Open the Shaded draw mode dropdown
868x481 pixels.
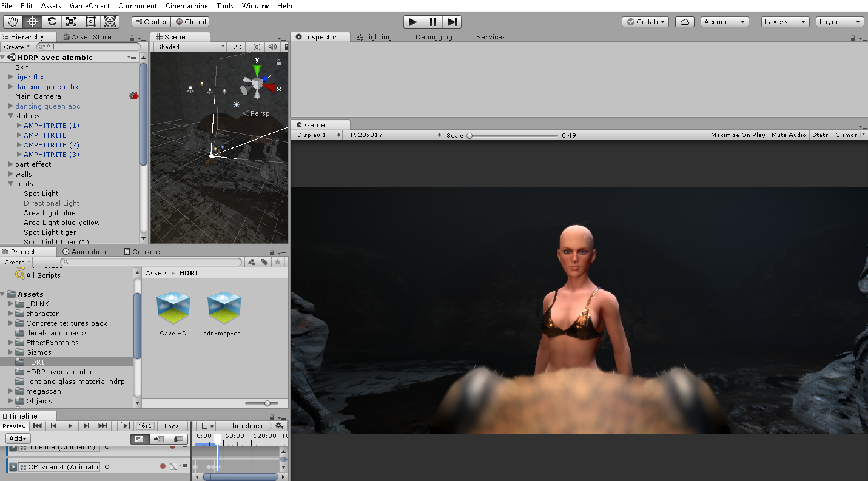point(190,47)
